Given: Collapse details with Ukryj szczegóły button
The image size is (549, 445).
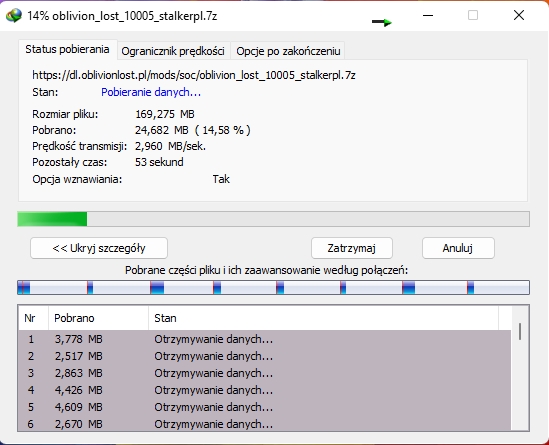Looking at the screenshot, I should pos(99,248).
